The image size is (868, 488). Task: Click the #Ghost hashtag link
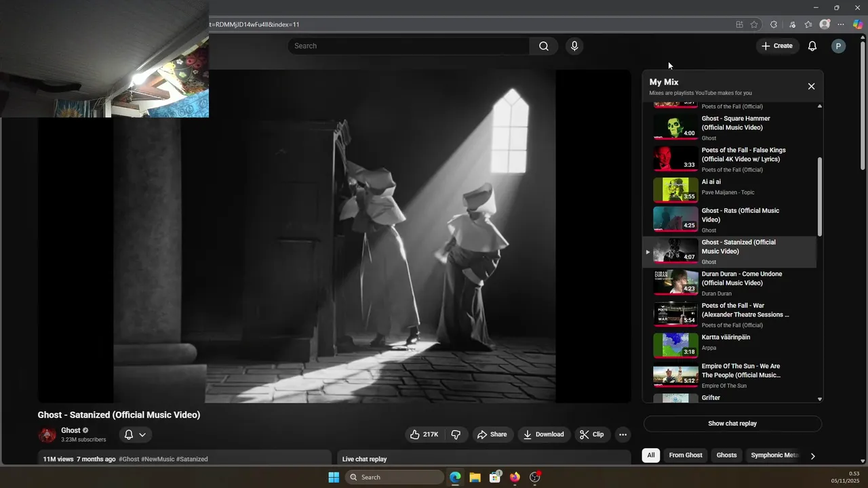[x=129, y=460]
